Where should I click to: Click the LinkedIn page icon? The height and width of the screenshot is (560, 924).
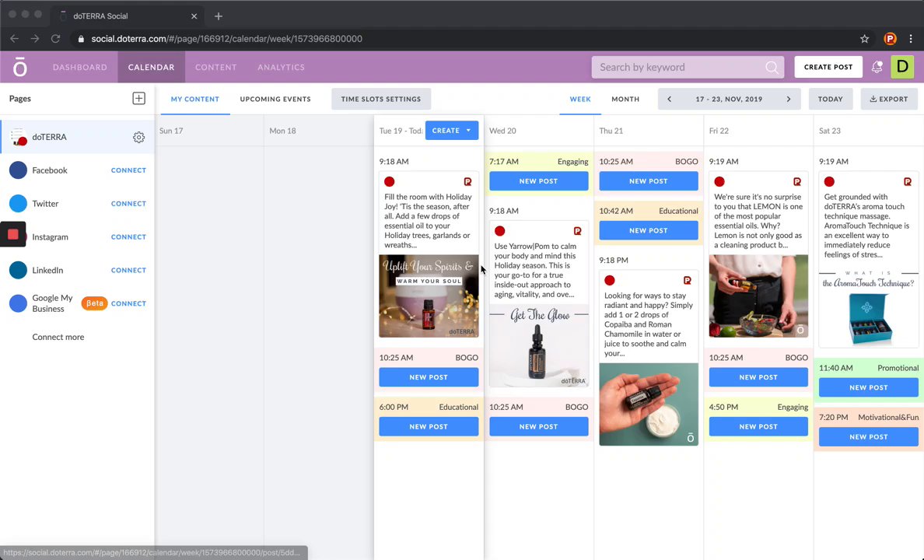coord(18,270)
